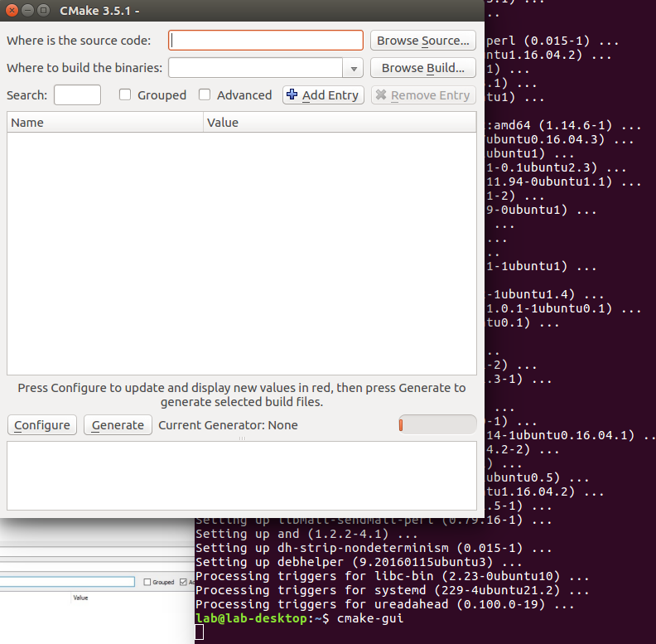This screenshot has height=644, width=656.
Task: Click the lab@lab-desktop terminal prompt
Action: [x=263, y=618]
